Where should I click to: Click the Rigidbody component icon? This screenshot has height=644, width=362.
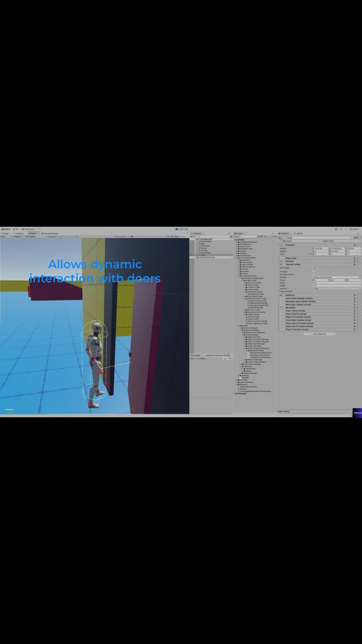[281, 295]
